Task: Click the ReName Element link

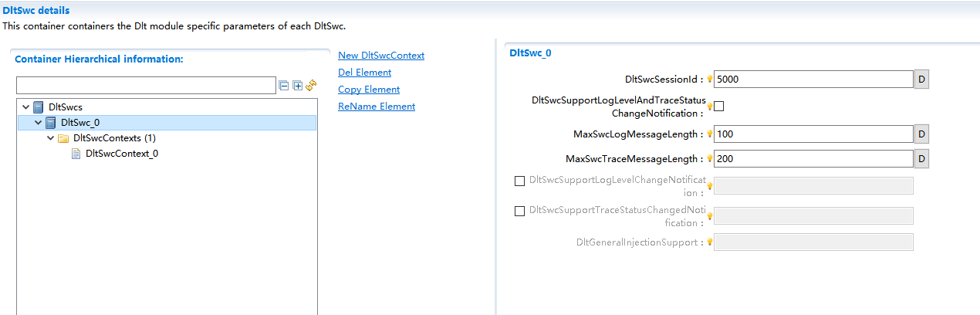Action: [377, 107]
